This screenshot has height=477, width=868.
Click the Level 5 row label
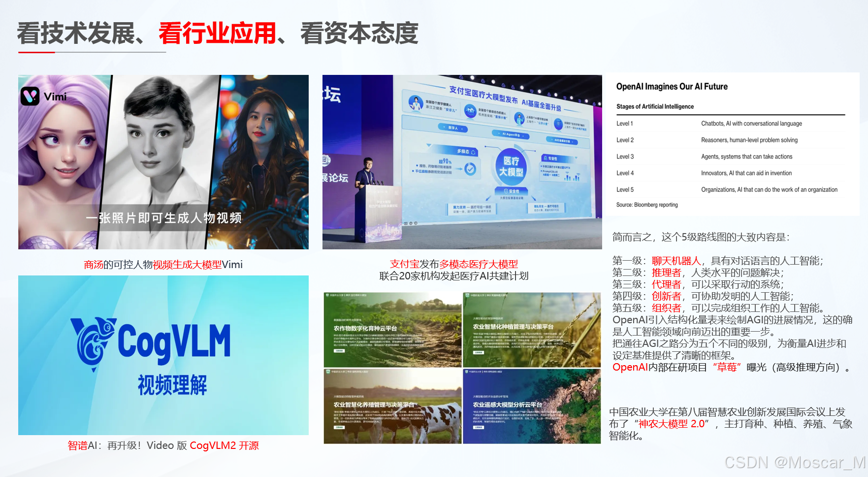625,190
